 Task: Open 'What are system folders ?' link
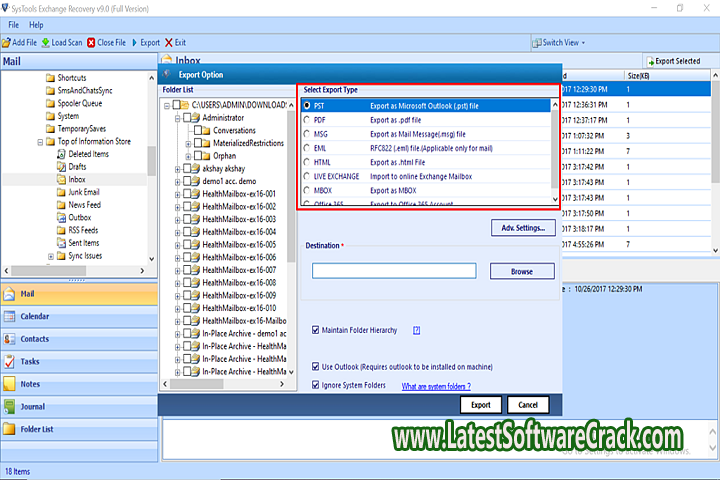pos(436,386)
